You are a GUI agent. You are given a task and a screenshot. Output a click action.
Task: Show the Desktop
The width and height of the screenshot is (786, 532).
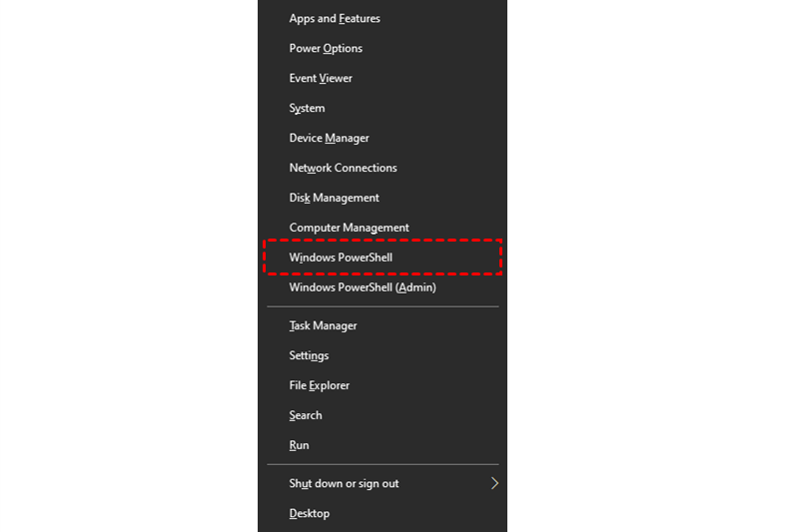pyautogui.click(x=309, y=514)
